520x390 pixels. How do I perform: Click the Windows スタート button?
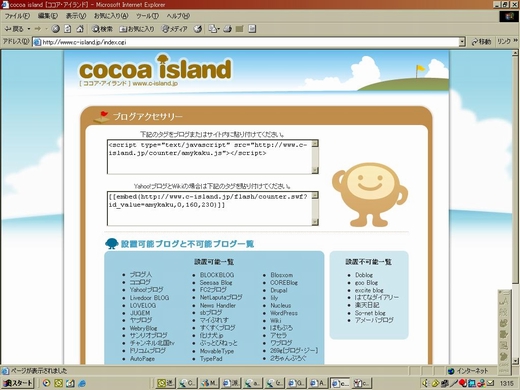[17, 383]
